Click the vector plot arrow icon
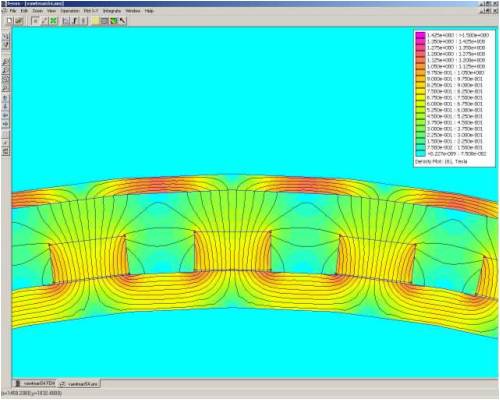 point(123,21)
